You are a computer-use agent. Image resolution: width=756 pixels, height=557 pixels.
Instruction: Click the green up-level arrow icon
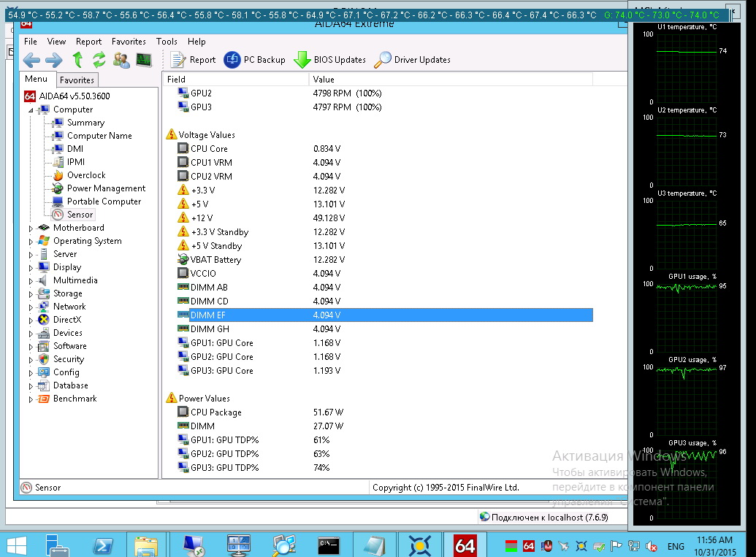click(77, 60)
